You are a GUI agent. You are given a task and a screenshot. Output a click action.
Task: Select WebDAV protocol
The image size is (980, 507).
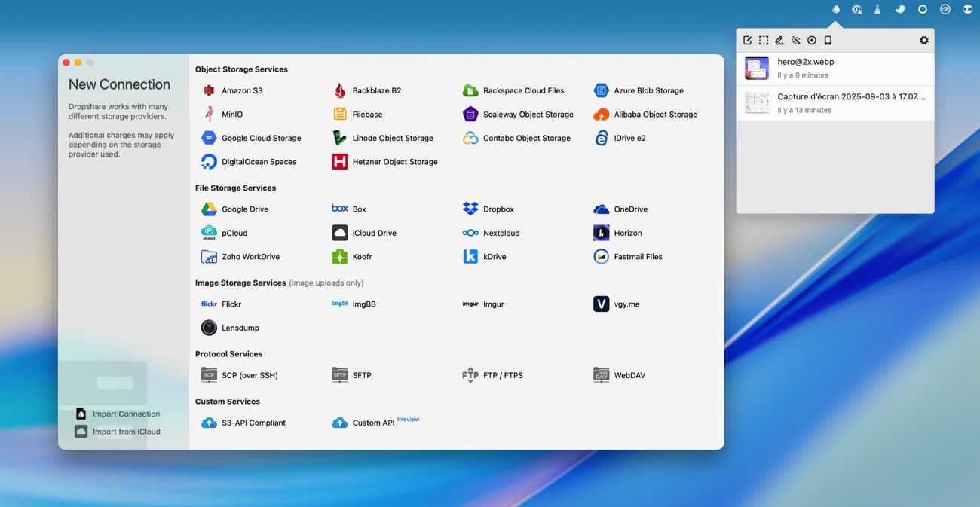tap(620, 375)
